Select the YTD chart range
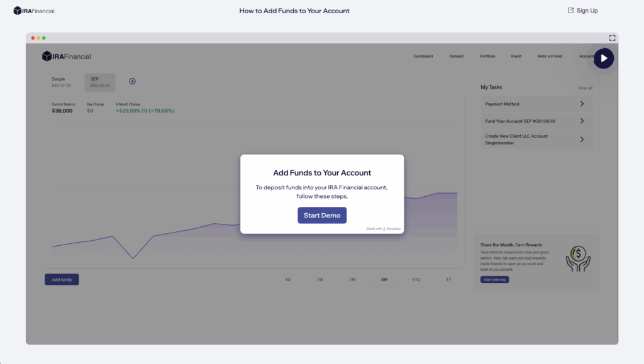The height and width of the screenshot is (364, 644). tap(416, 279)
